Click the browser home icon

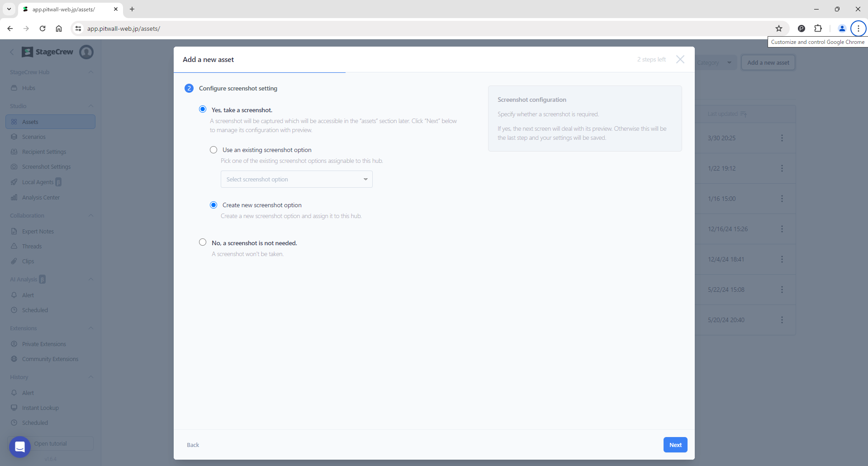pos(59,29)
